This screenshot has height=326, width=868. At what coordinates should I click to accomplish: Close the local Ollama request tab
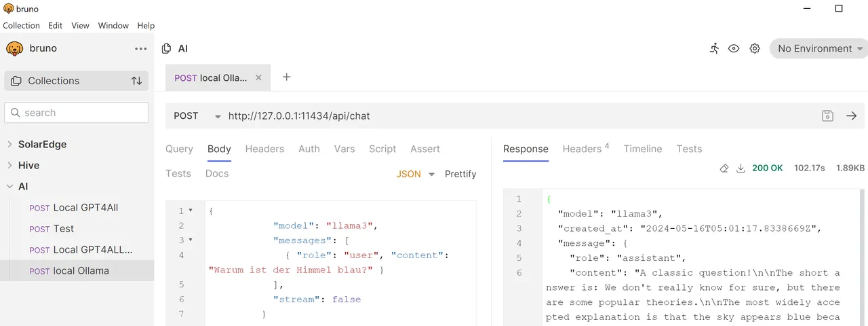[x=258, y=77]
